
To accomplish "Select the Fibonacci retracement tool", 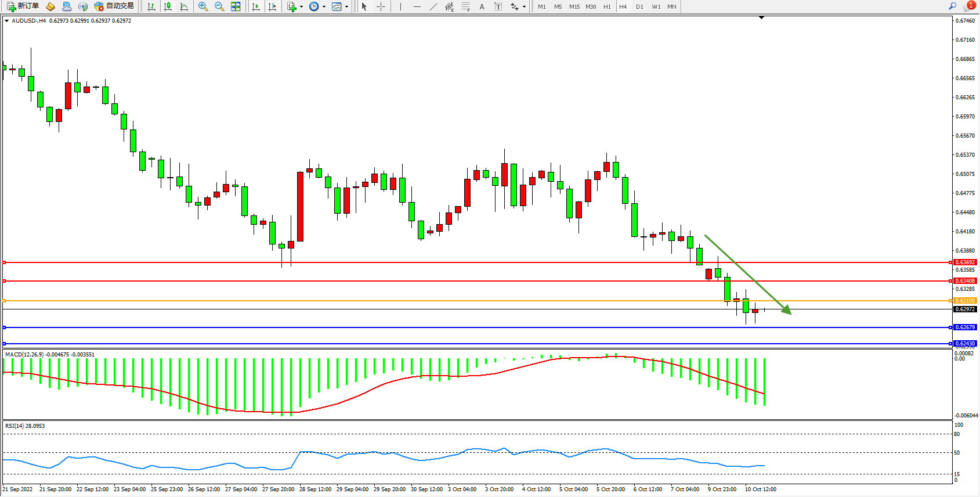I will (465, 6).
